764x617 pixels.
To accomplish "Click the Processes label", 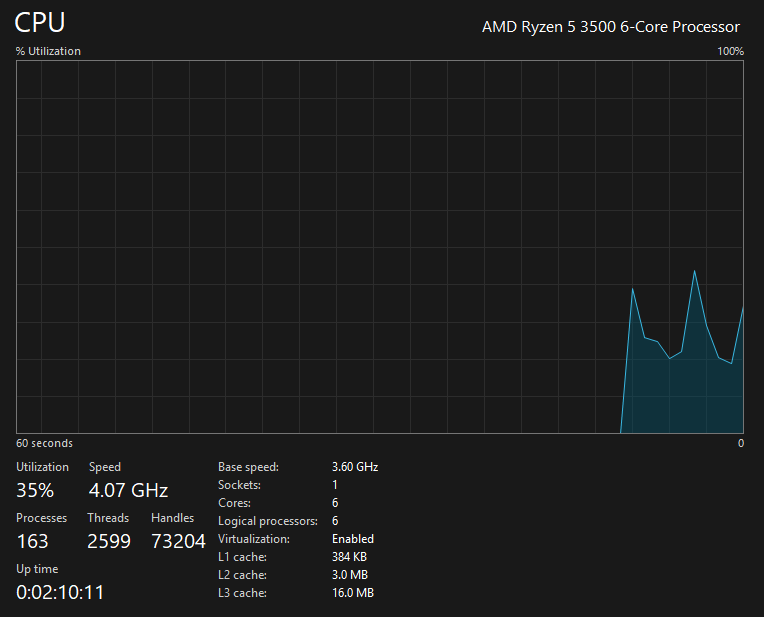I will pos(41,518).
